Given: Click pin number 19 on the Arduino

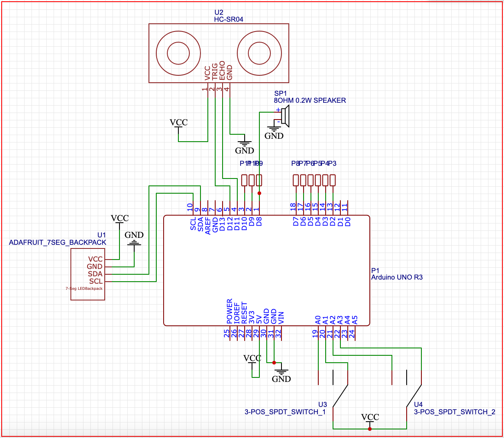Looking at the screenshot, I should pyautogui.click(x=315, y=334).
